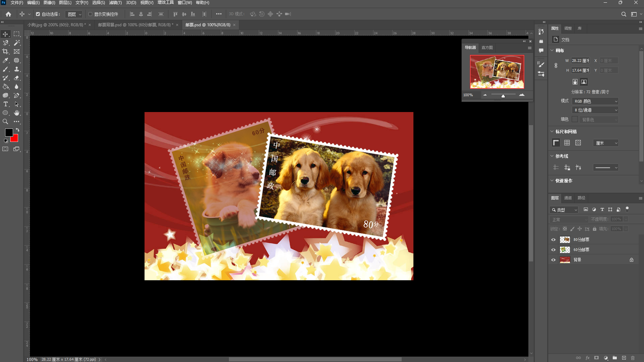
Task: Select the 80分邮票 layer name
Action: pos(581,240)
